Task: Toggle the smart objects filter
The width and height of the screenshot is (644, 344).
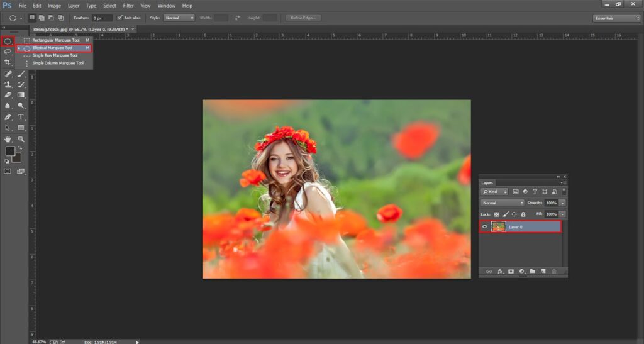Action: click(x=555, y=192)
